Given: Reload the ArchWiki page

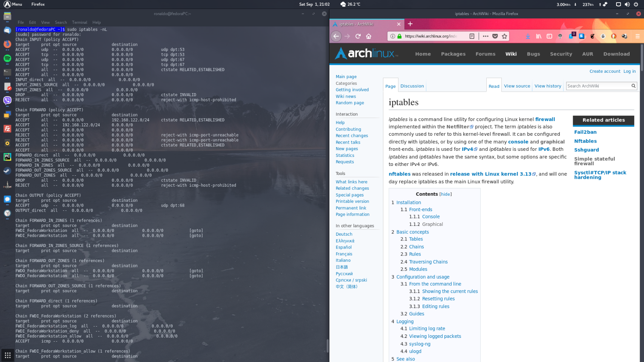Looking at the screenshot, I should pyautogui.click(x=358, y=36).
